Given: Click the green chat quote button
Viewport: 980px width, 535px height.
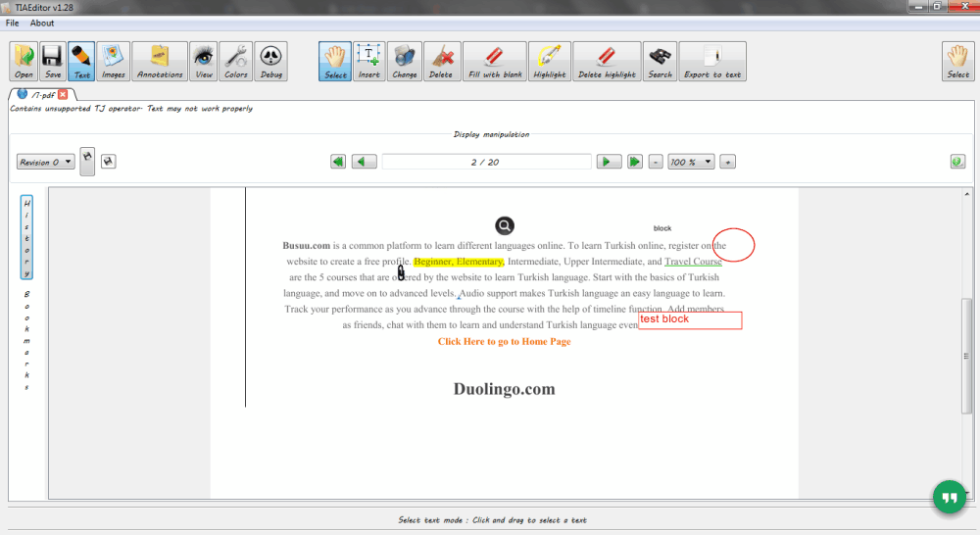Looking at the screenshot, I should point(950,498).
